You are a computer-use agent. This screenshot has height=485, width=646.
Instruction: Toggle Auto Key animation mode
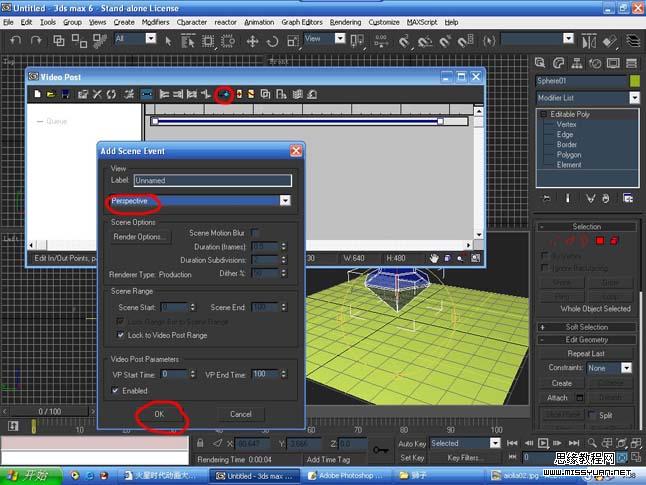pyautogui.click(x=412, y=444)
